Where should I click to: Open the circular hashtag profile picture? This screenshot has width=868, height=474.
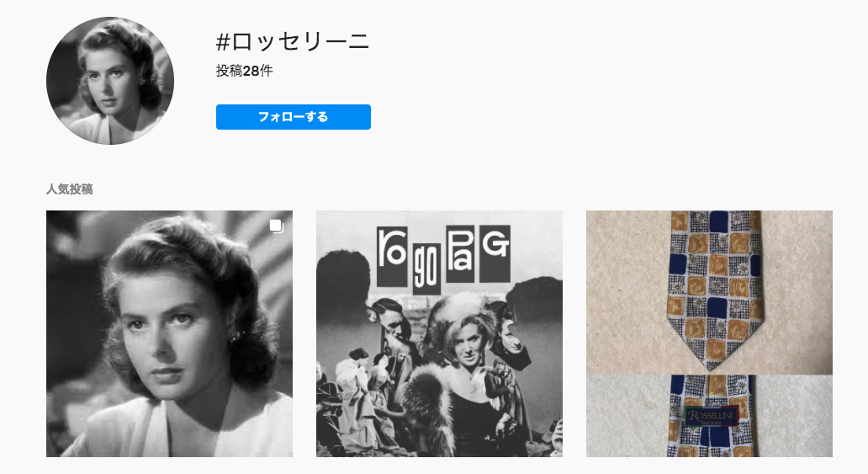tap(110, 81)
